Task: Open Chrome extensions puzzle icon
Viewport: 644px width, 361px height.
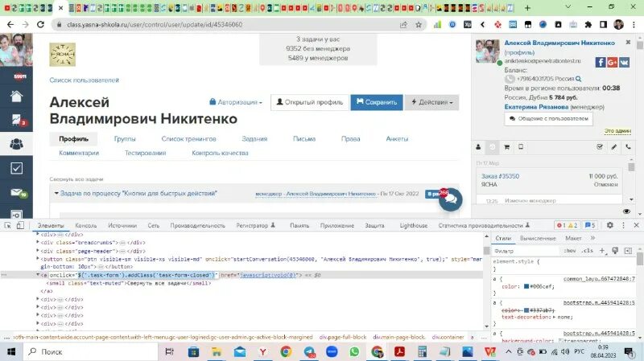Action: pos(588,25)
